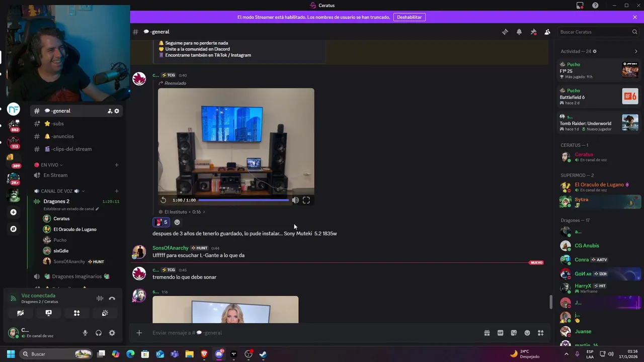Select member CG Anubis
This screenshot has height=362, width=644.
point(599,246)
